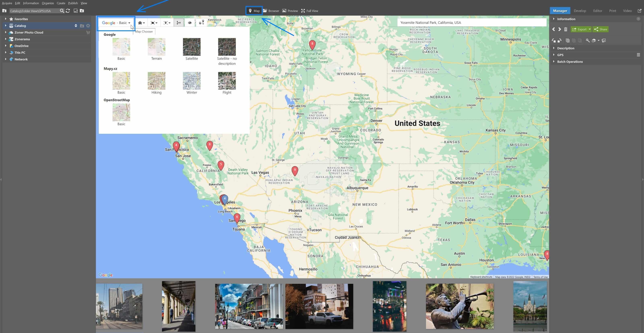Go to next photo with right arrow
The image size is (644, 333).
[559, 29]
